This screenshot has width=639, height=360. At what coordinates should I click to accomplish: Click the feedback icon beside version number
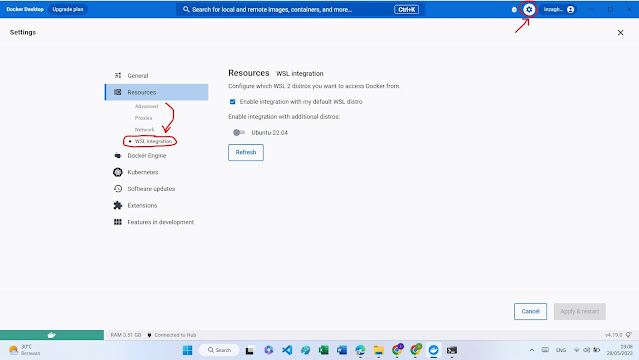629,335
